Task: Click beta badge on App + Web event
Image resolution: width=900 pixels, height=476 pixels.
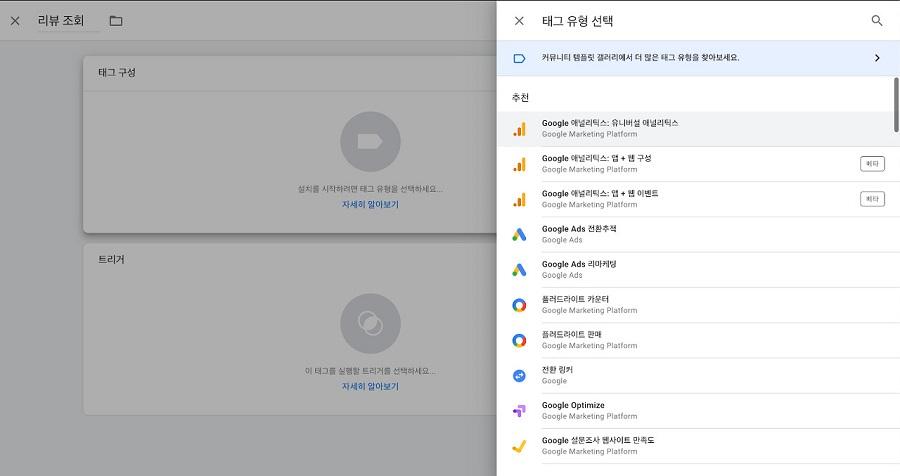Action: 872,199
